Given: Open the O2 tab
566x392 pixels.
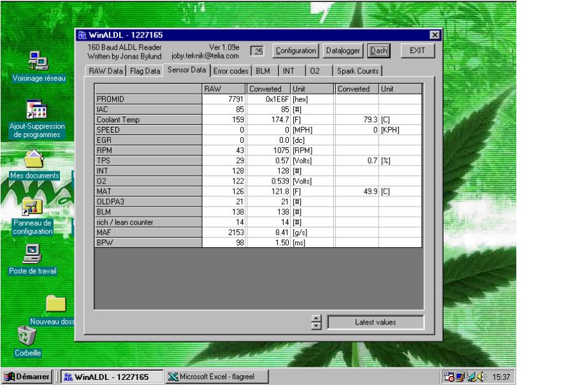Looking at the screenshot, I should (319, 71).
